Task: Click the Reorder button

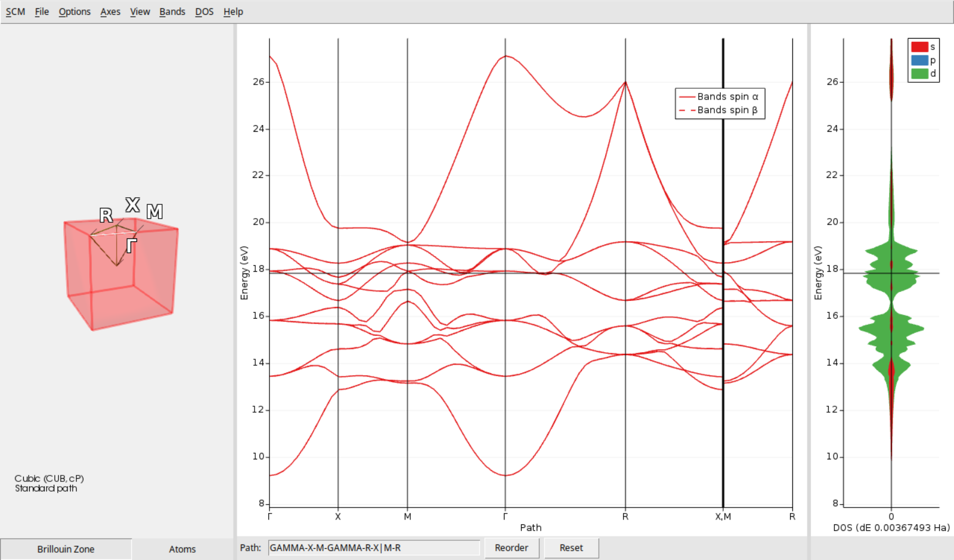Action: pos(512,547)
